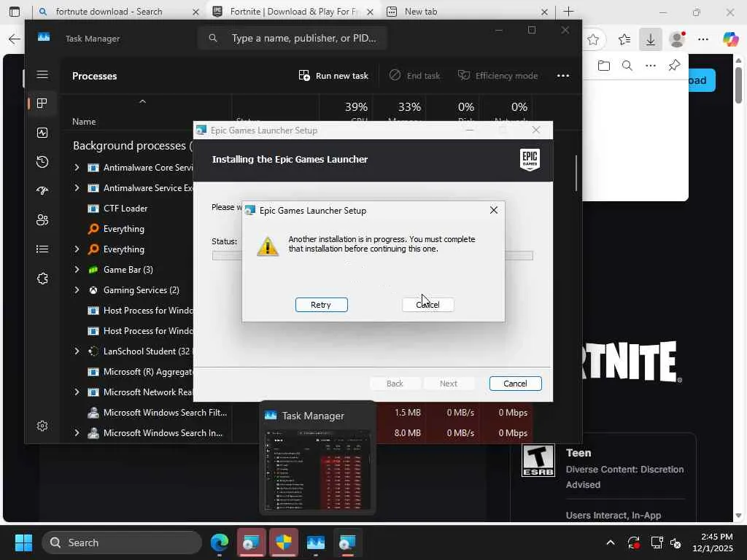Open the Edge Favorites list icon

click(x=624, y=39)
